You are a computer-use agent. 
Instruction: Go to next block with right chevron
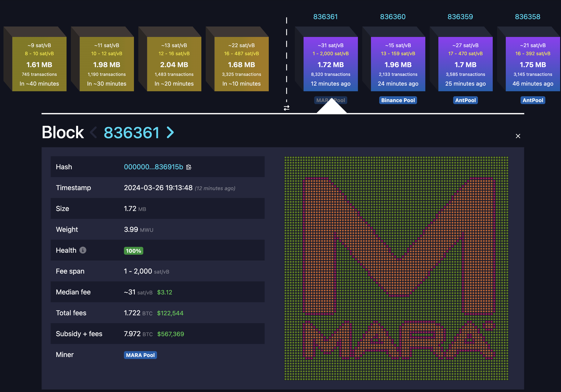click(171, 133)
